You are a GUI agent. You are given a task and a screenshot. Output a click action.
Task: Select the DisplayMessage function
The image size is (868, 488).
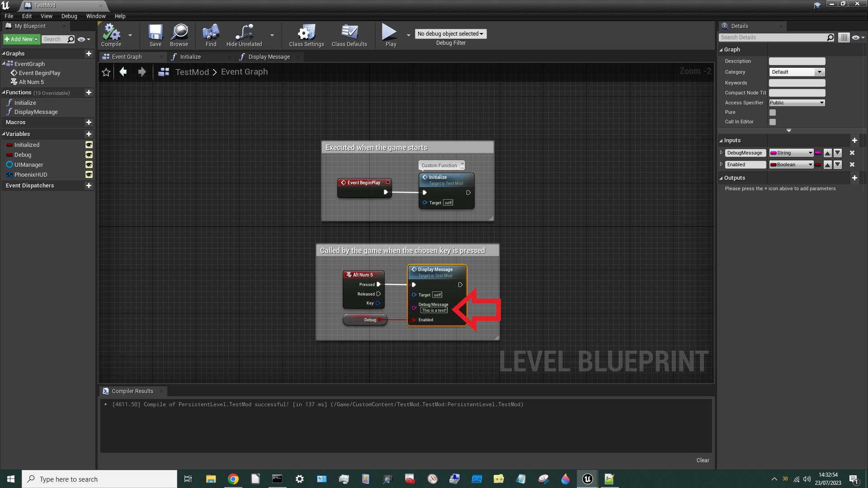pyautogui.click(x=36, y=112)
